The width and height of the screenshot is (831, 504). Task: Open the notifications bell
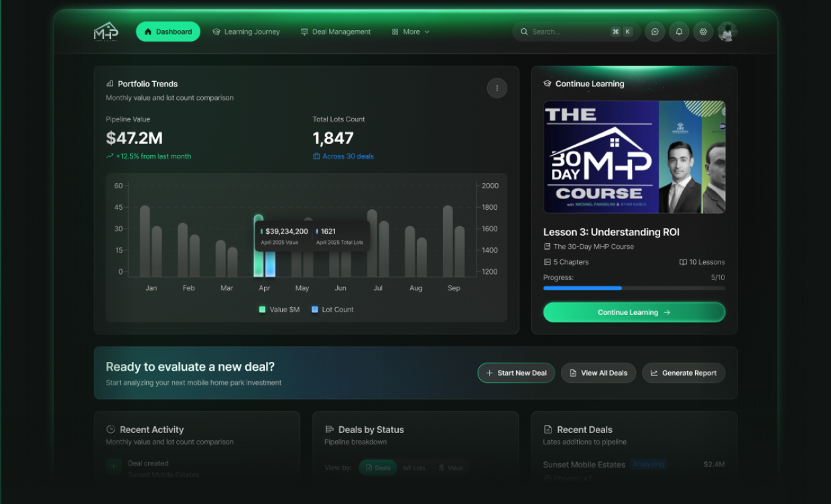[x=679, y=31]
